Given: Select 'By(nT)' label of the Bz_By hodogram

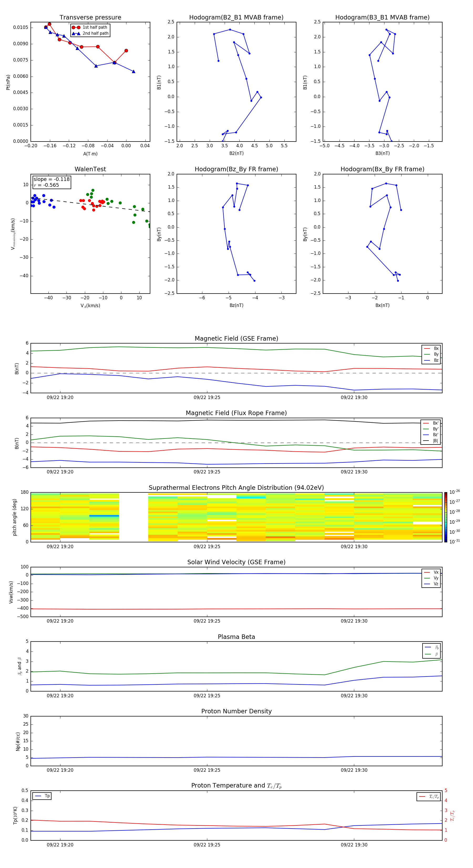Looking at the screenshot, I should point(159,234).
